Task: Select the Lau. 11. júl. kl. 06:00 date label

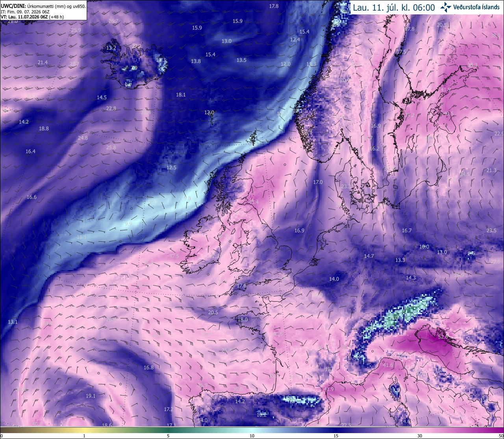Action: click(394, 7)
